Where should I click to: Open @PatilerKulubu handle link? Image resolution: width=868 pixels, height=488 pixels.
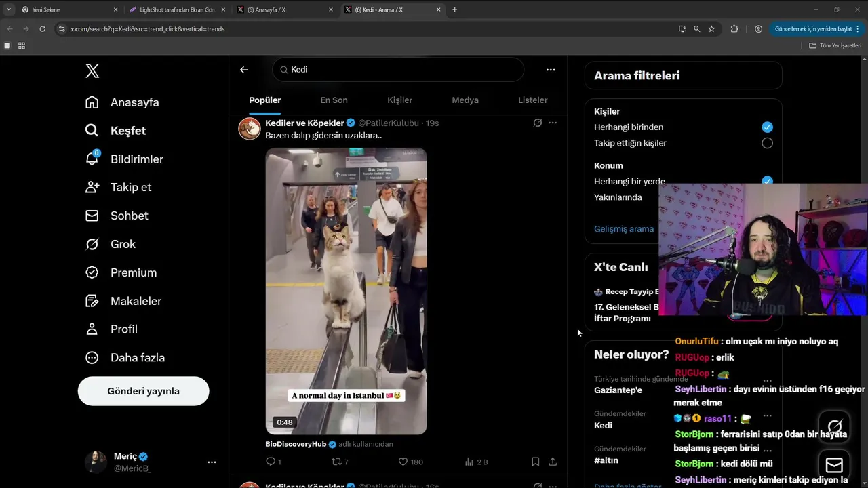[389, 123]
